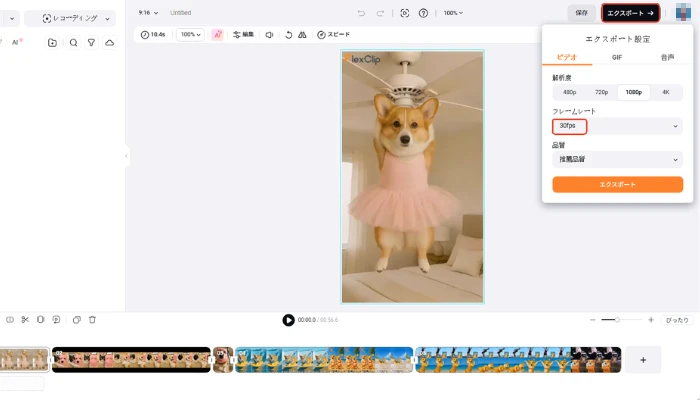Click the freeze frame icon next to scissors
This screenshot has height=400, width=700.
click(41, 320)
